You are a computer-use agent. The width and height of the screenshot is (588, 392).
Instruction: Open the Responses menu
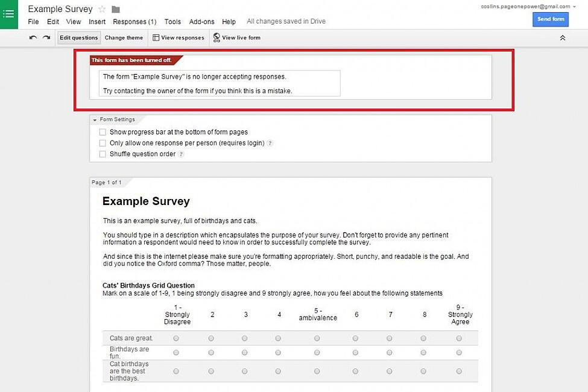[x=134, y=21]
